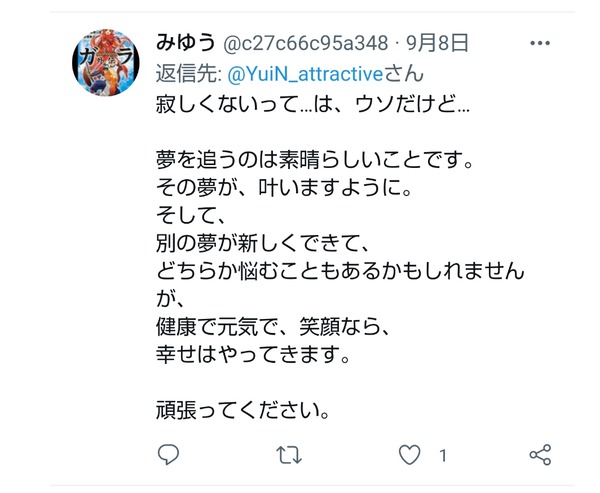
Task: Click the 返信先: reply-to label
Action: 189,74
